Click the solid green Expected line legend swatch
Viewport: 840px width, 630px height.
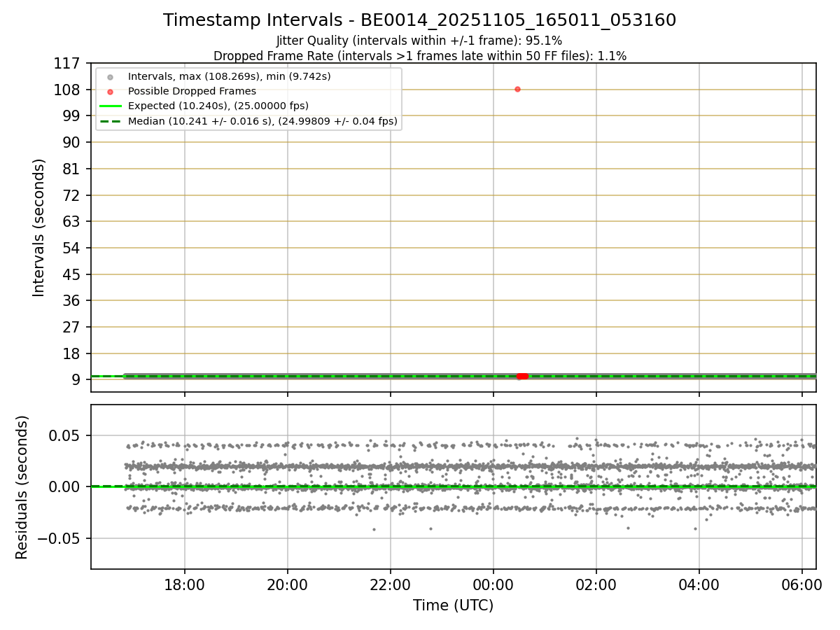110,106
